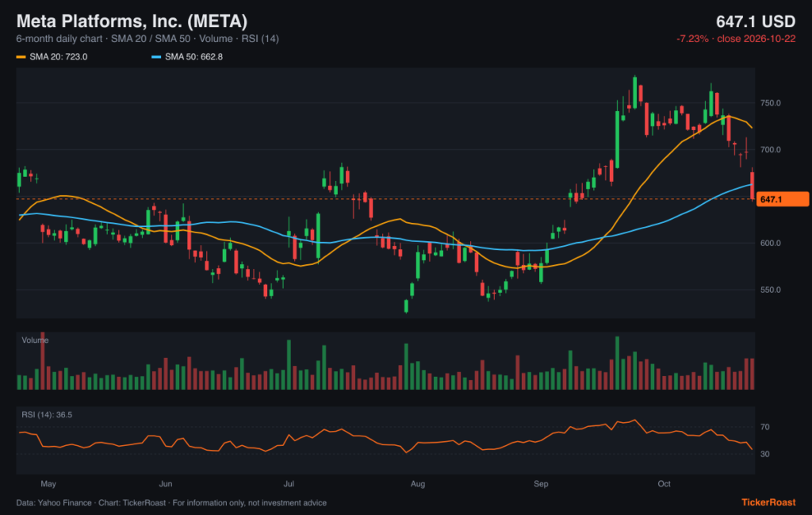
Task: Click the SMA 20: 723.0 legend label
Action: pos(59,57)
